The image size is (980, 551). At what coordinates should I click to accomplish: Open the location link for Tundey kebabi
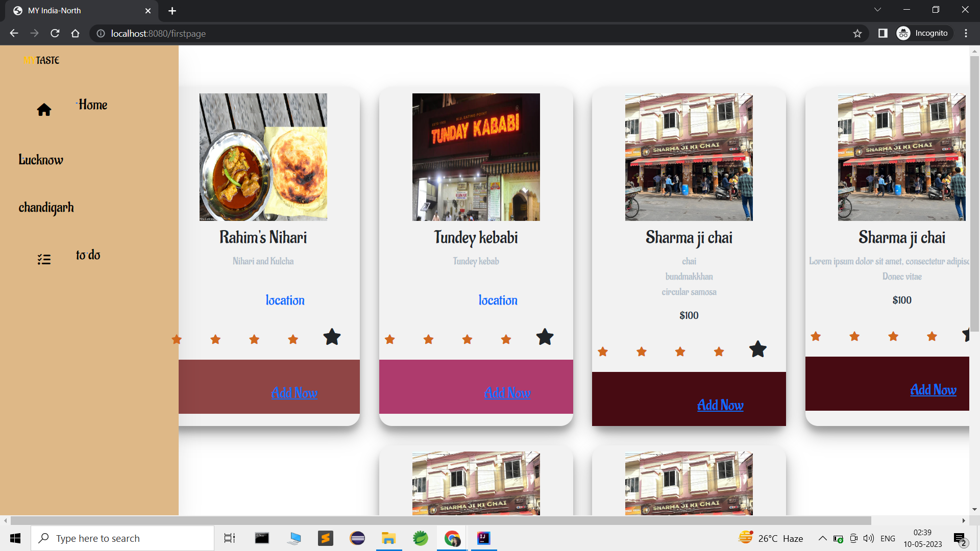click(x=498, y=300)
